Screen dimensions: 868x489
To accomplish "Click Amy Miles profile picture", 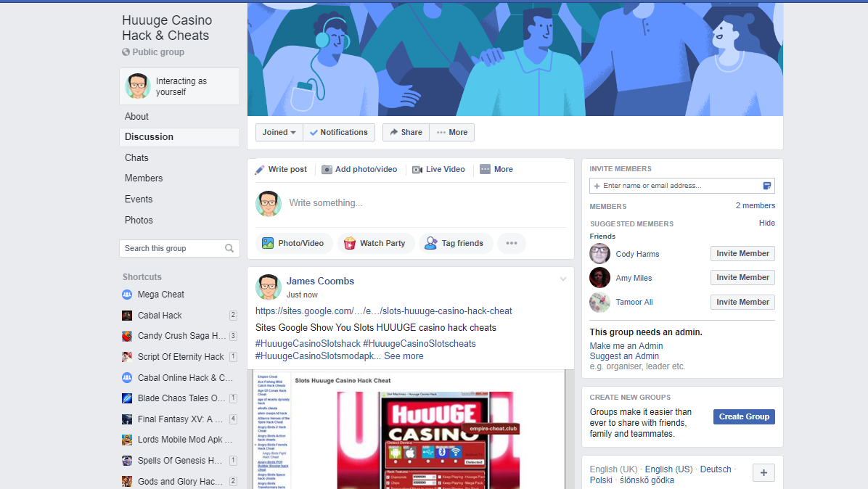I will click(599, 278).
